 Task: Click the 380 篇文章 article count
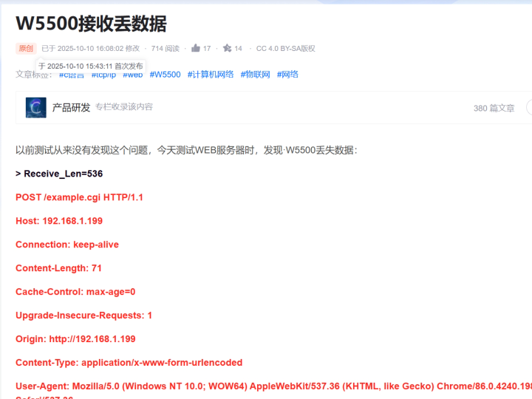click(494, 108)
